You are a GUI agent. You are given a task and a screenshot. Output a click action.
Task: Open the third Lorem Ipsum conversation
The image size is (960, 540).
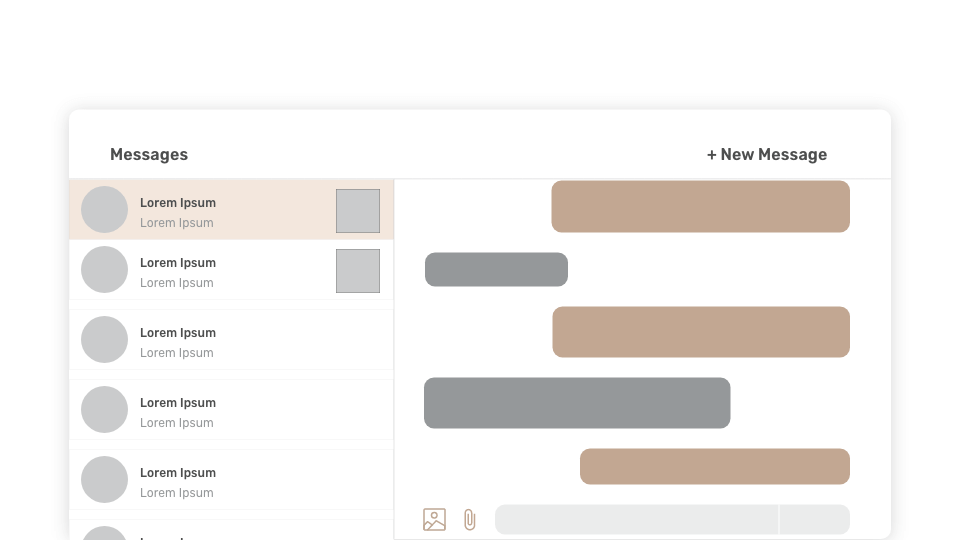230,341
